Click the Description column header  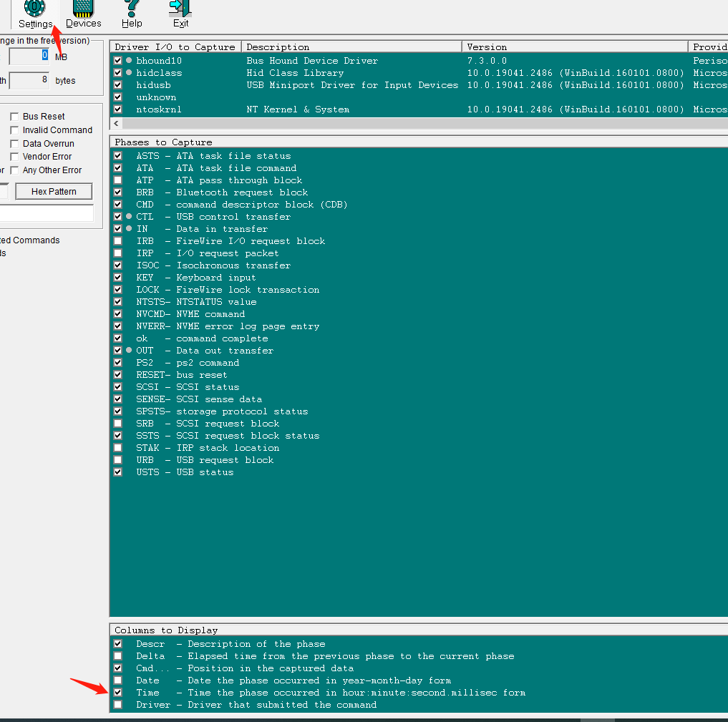[351, 47]
